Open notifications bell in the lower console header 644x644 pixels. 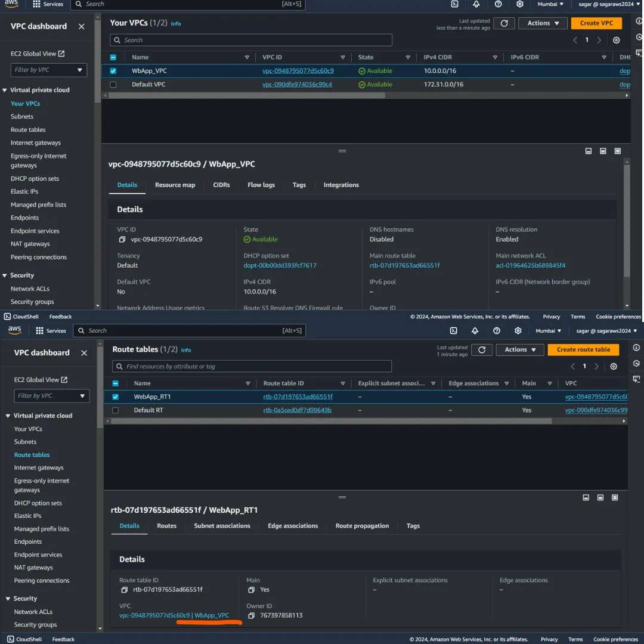pyautogui.click(x=475, y=330)
